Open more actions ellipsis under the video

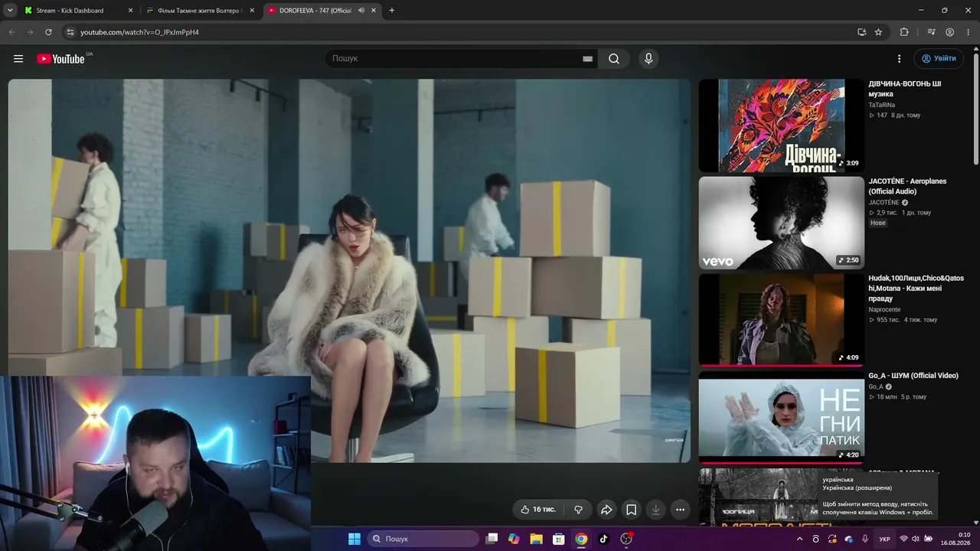tap(680, 510)
